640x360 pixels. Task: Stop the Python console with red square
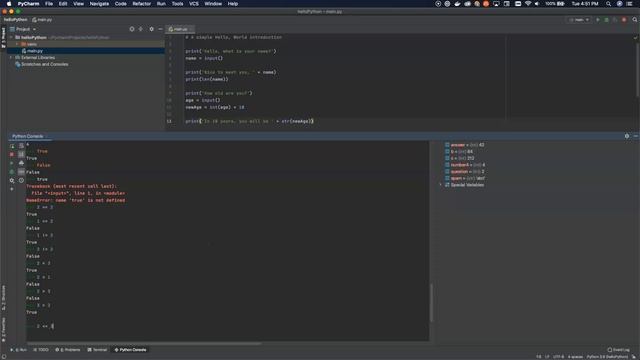(x=12, y=154)
